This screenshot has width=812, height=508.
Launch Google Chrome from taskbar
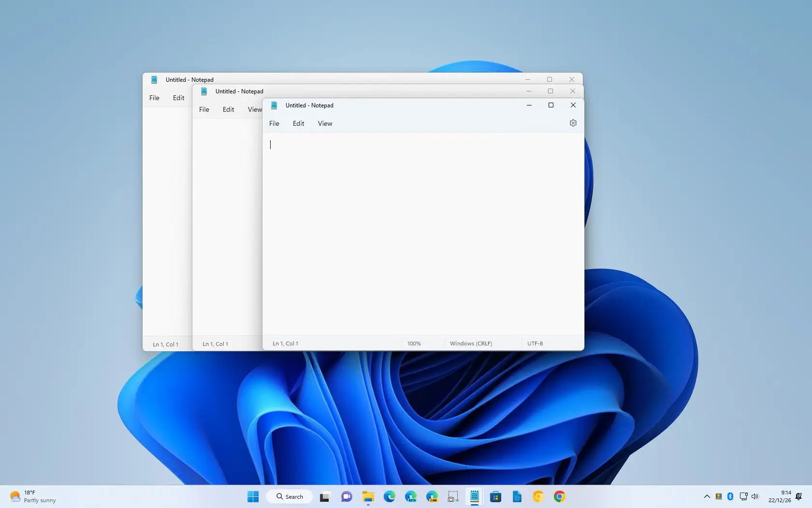(559, 496)
